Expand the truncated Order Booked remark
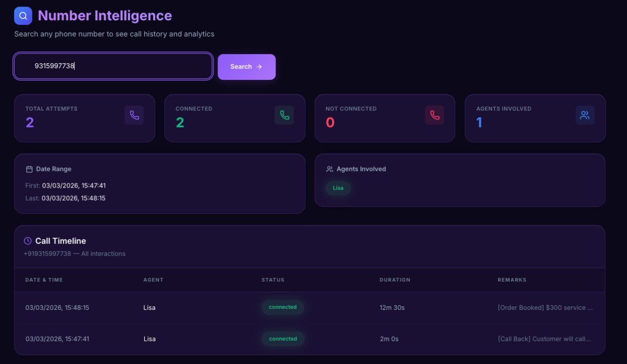The width and height of the screenshot is (627, 364). (545, 307)
